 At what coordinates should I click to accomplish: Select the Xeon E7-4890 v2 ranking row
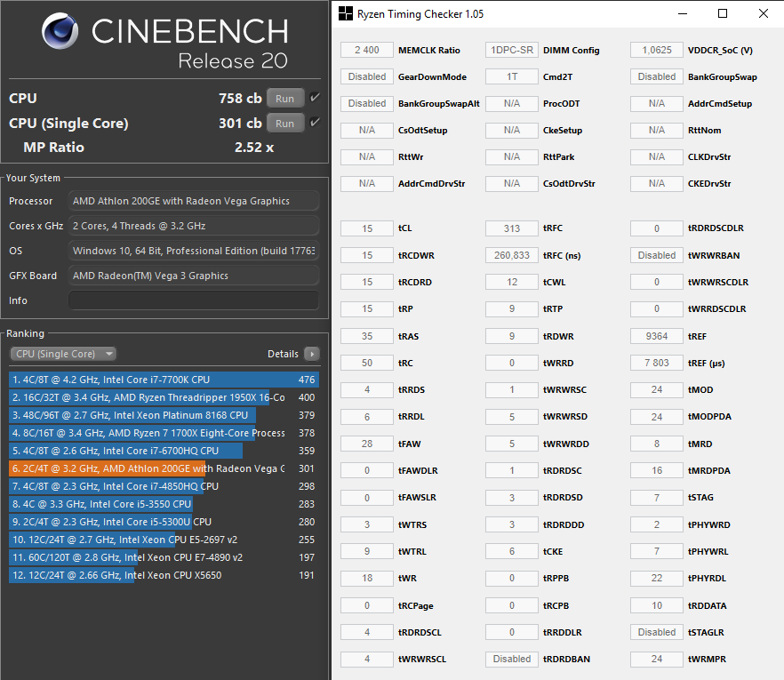[x=164, y=557]
